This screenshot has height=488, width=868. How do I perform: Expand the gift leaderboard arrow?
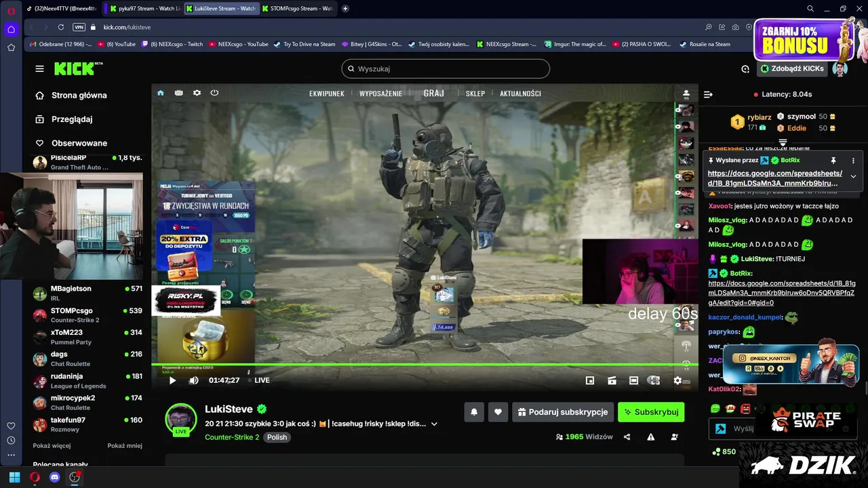[x=783, y=142]
